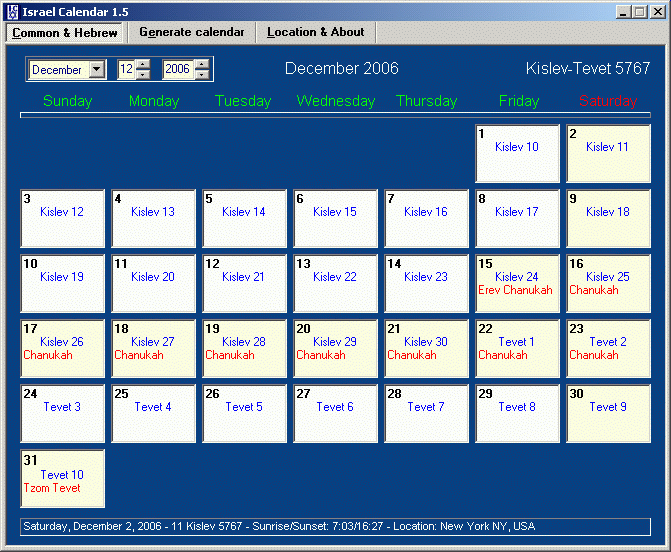Choose day 29 cell Tevet 8
Viewport: 671px width, 552px height.
point(517,414)
